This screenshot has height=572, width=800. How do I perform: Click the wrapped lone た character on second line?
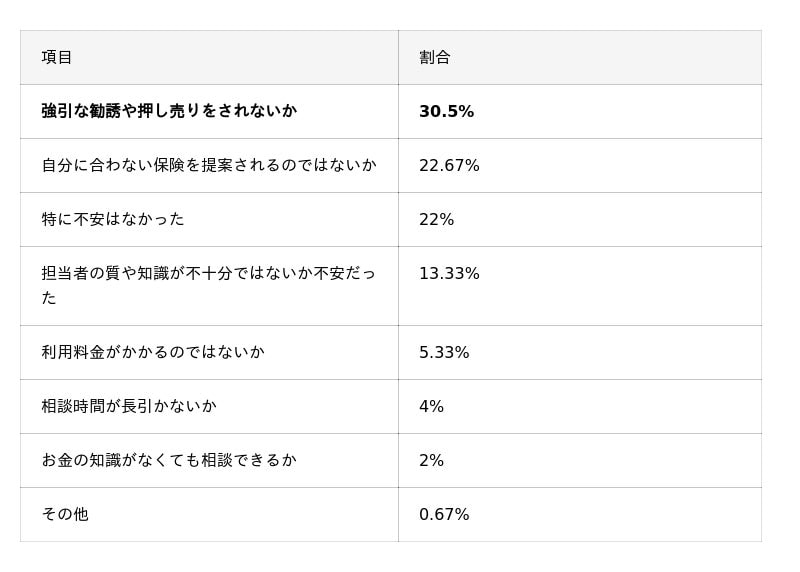[49, 298]
